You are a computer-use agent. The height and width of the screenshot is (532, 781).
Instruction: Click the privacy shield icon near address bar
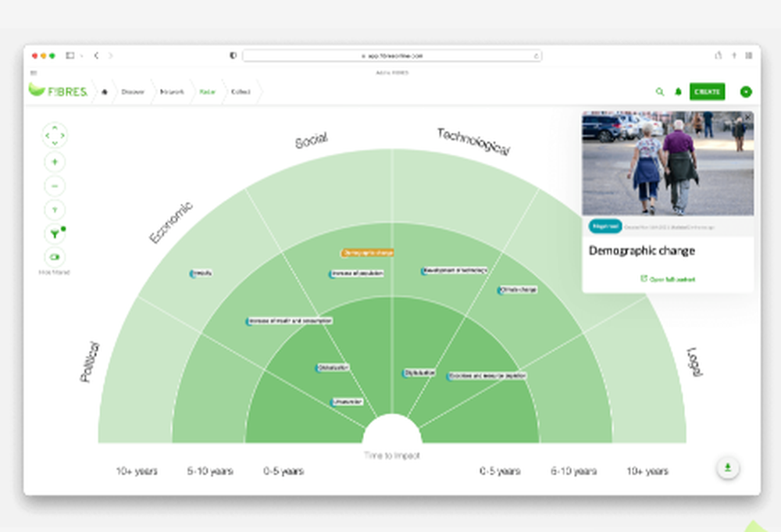pos(233,55)
